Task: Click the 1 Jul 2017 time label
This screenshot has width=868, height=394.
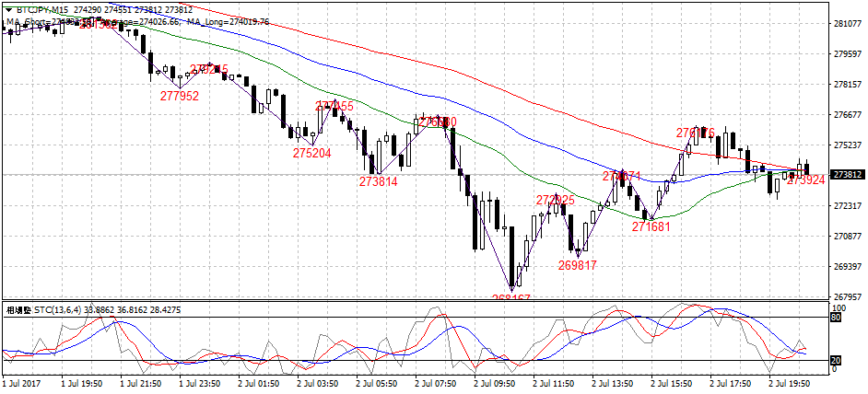Action: (x=21, y=381)
